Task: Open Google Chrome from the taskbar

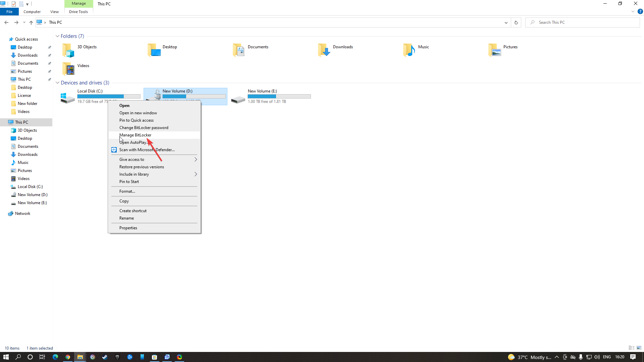Action: pos(68,357)
